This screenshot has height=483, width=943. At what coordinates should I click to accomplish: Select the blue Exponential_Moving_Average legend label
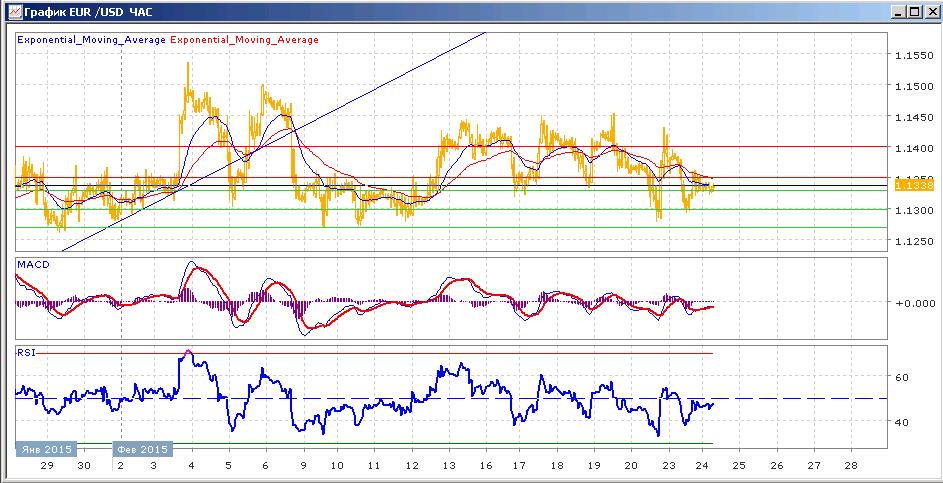[91, 40]
